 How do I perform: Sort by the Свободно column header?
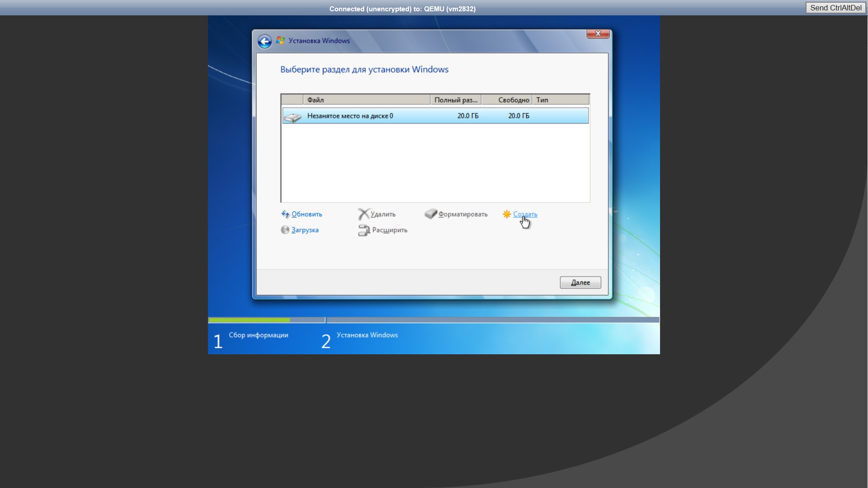(507, 100)
